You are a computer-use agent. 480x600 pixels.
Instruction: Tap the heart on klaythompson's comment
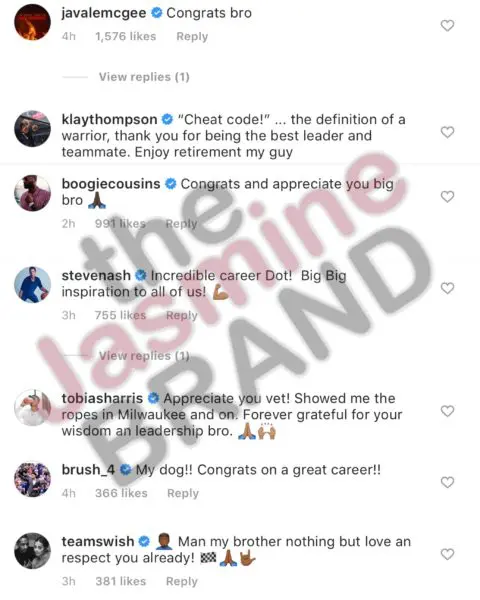tap(447, 132)
